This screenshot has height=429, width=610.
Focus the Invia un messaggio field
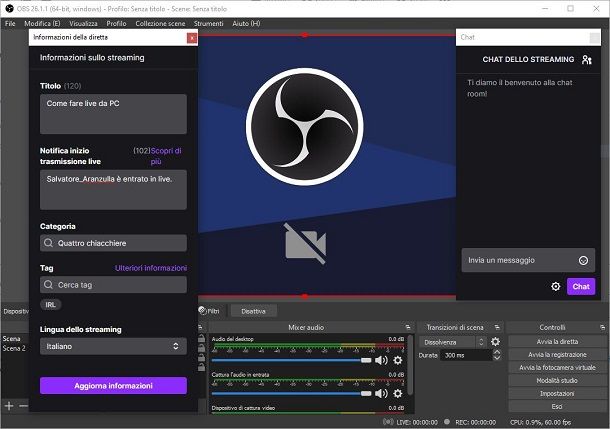(x=528, y=260)
